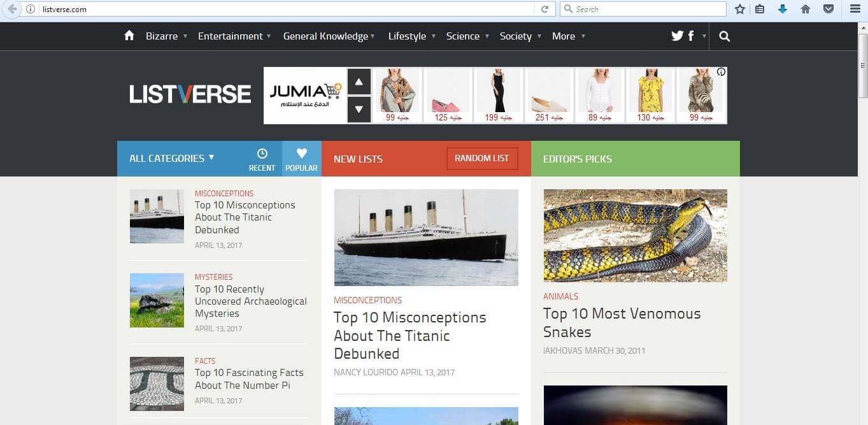Expand the Bizarre menu dropdown
This screenshot has width=868, height=425.
coord(166,36)
